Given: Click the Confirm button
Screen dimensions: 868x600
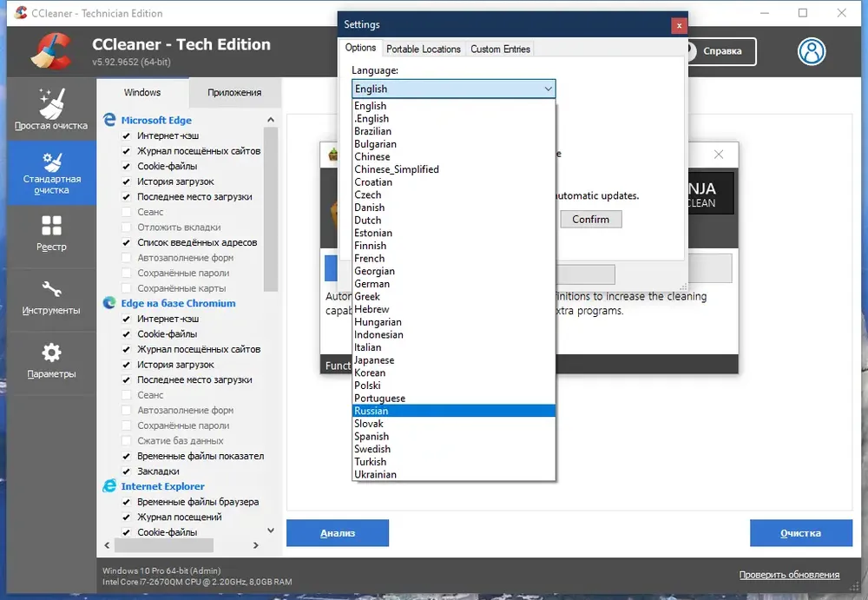Looking at the screenshot, I should pyautogui.click(x=590, y=220).
